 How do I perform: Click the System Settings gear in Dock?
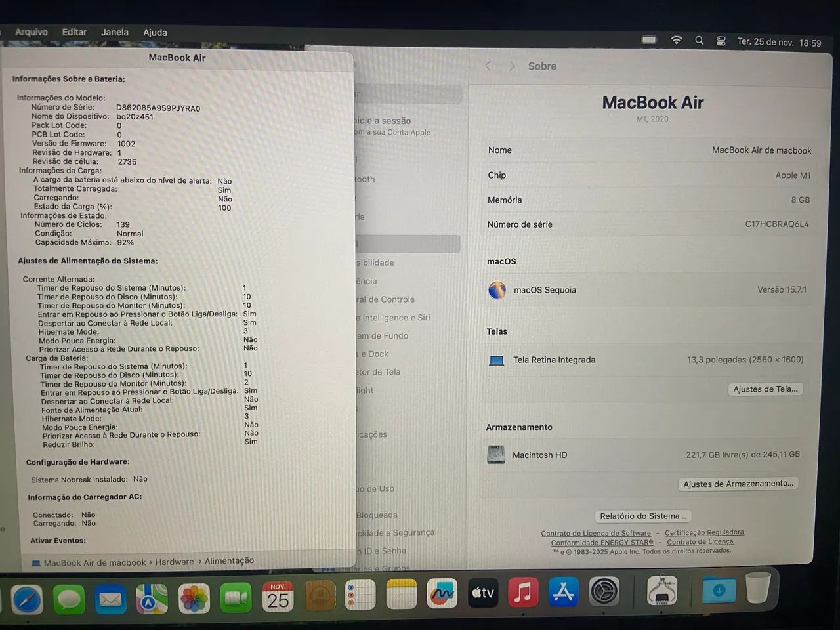(604, 591)
